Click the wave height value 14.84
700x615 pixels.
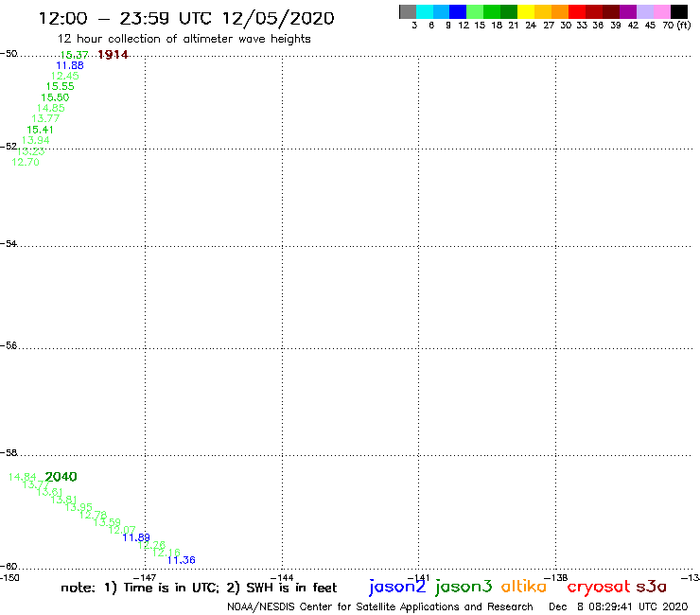coord(23,477)
